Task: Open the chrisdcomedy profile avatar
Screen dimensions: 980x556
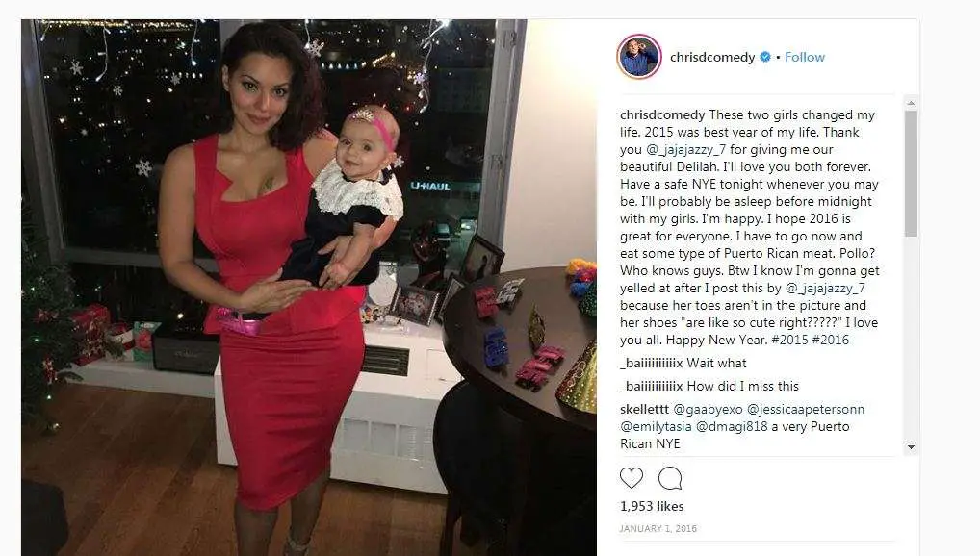Action: coord(639,57)
